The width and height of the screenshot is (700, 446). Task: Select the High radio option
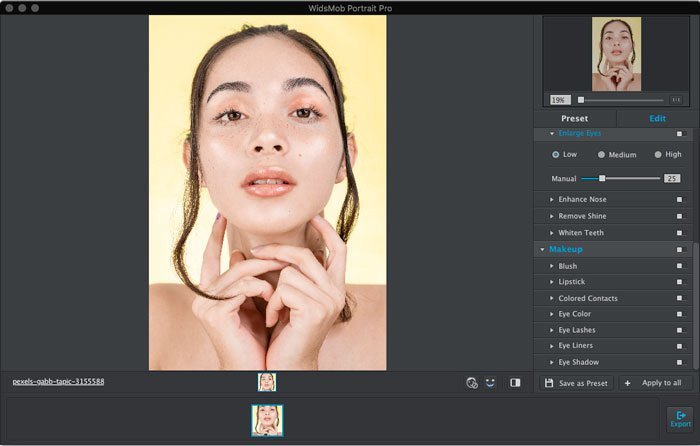click(x=658, y=154)
